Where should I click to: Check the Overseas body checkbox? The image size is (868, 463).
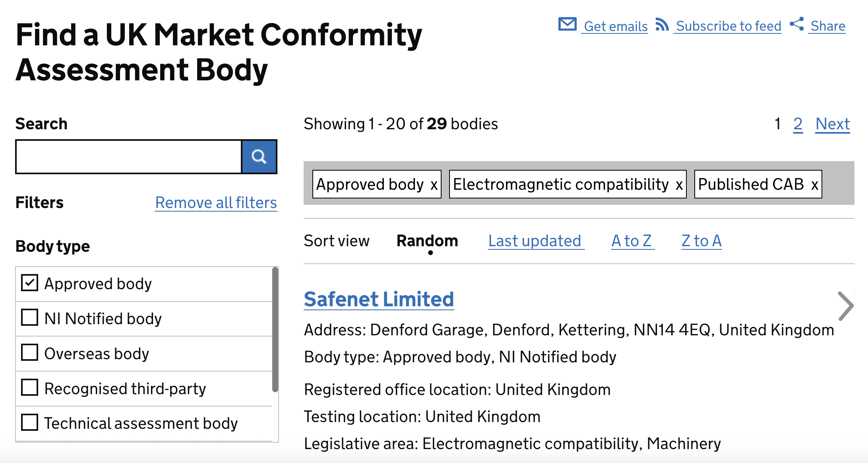tap(30, 352)
